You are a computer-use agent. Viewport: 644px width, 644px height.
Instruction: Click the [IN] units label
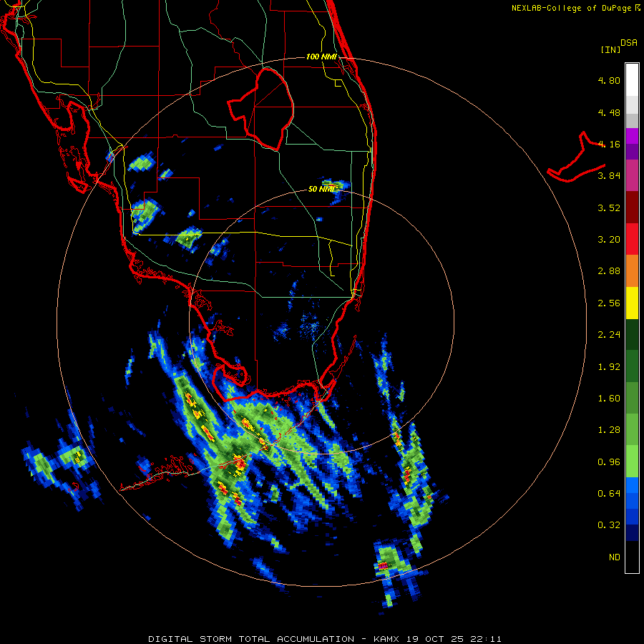610,49
